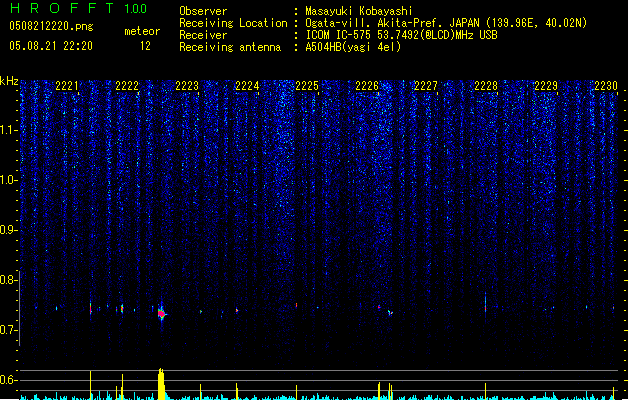This screenshot has width=629, height=400.
Task: Click the 0.6 kHz axis label
Action: pos(8,380)
